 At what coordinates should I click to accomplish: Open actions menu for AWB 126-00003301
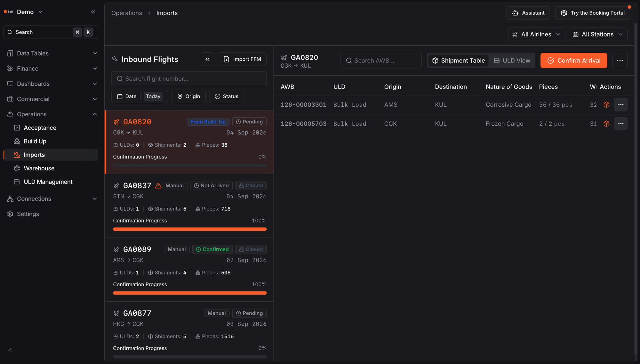click(x=621, y=105)
